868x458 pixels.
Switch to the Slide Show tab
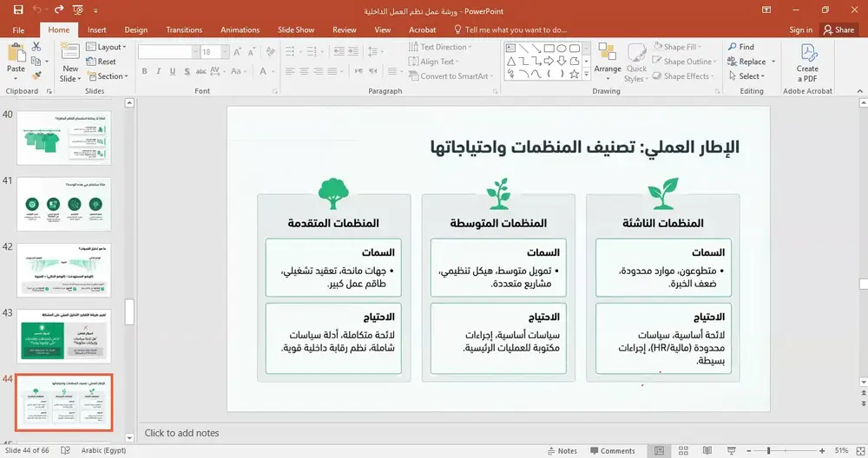(296, 29)
